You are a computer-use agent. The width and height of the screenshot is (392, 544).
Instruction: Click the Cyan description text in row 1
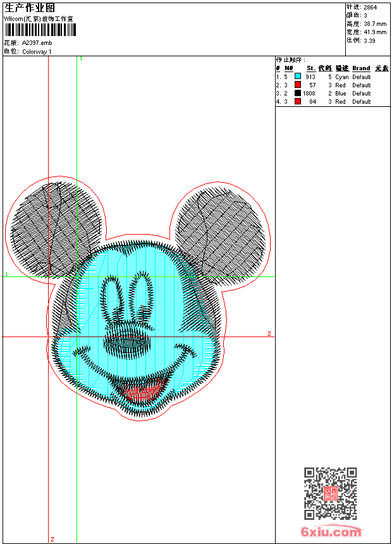[x=341, y=77]
